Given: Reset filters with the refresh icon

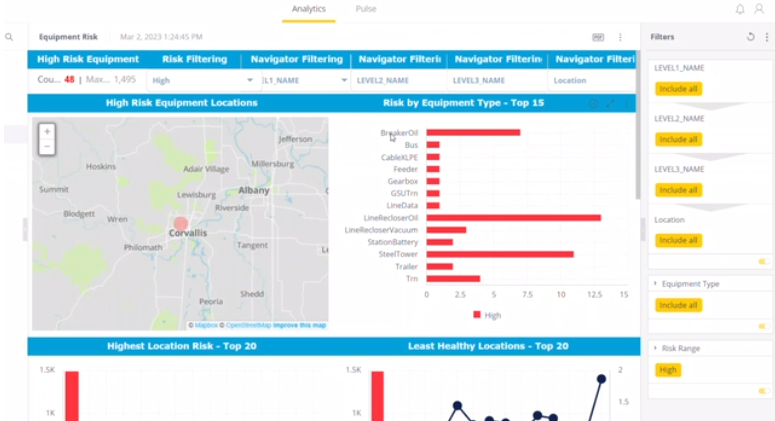Looking at the screenshot, I should (750, 37).
